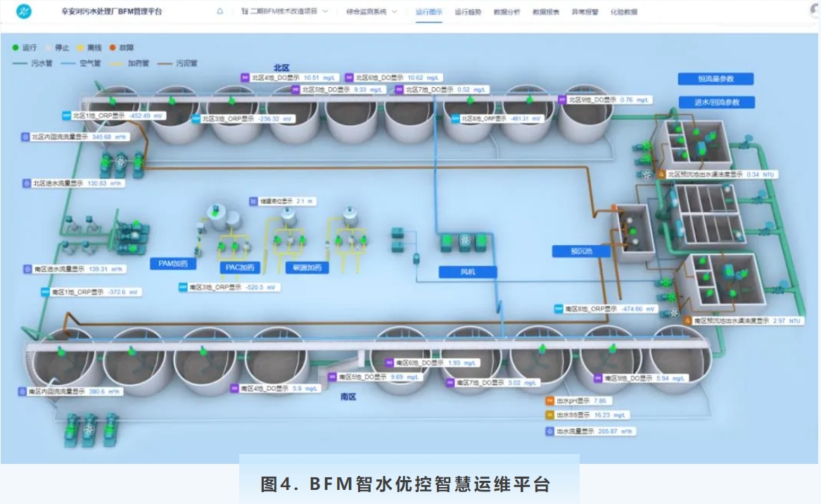Select the PAM加药 label button
Image resolution: width=821 pixels, height=504 pixels.
click(172, 264)
